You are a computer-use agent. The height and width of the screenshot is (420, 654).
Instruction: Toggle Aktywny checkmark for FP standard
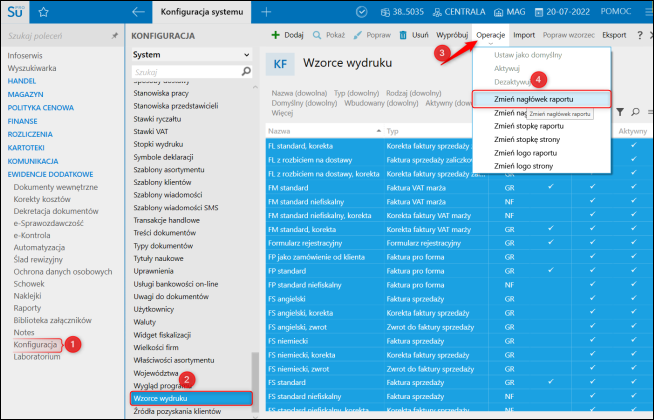pos(634,270)
